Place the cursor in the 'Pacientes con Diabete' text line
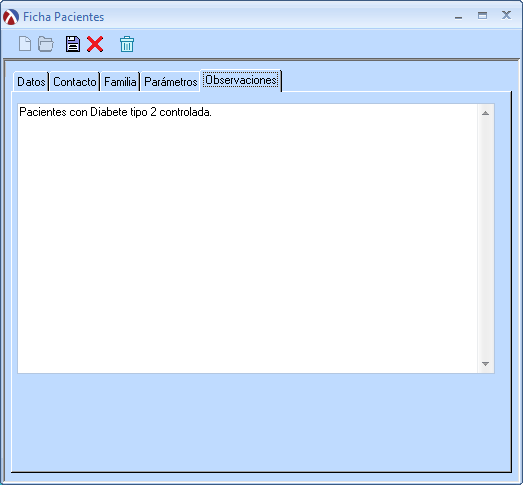523x485 pixels. coord(115,112)
